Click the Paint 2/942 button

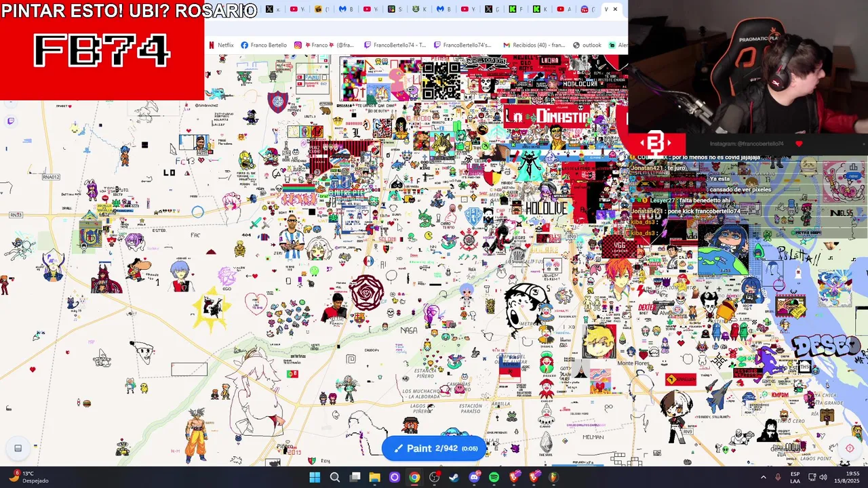click(x=434, y=448)
